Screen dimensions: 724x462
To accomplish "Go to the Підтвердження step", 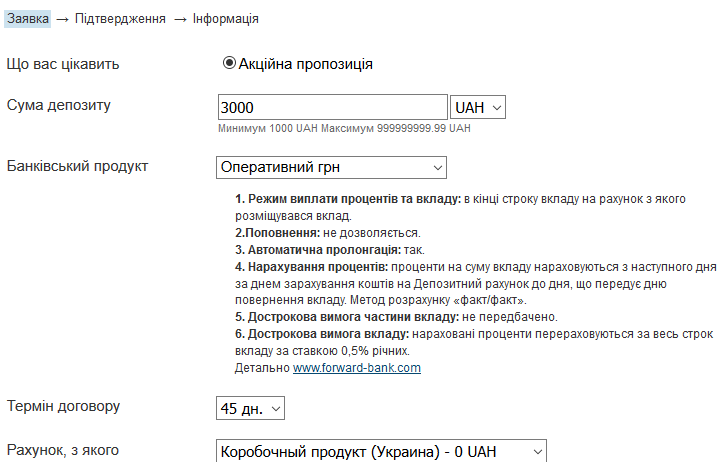I will coord(120,19).
